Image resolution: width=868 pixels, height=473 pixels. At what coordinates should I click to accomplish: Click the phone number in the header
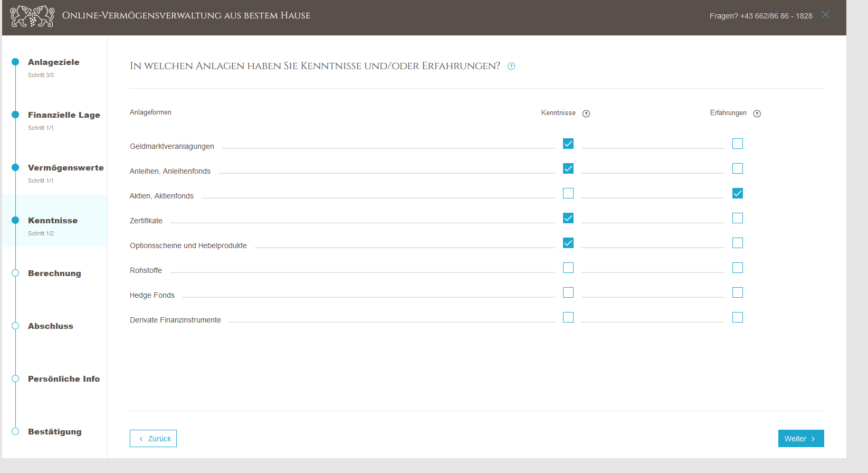[776, 16]
